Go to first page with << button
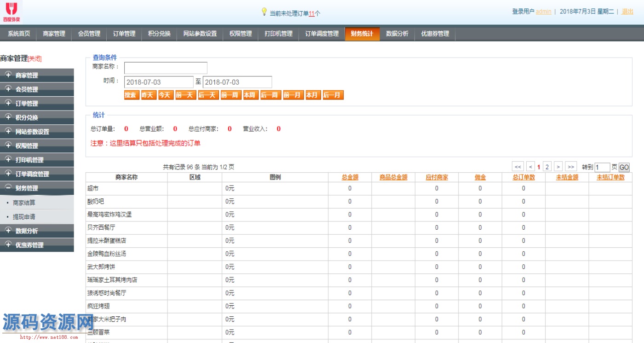644x343 pixels. (x=518, y=167)
